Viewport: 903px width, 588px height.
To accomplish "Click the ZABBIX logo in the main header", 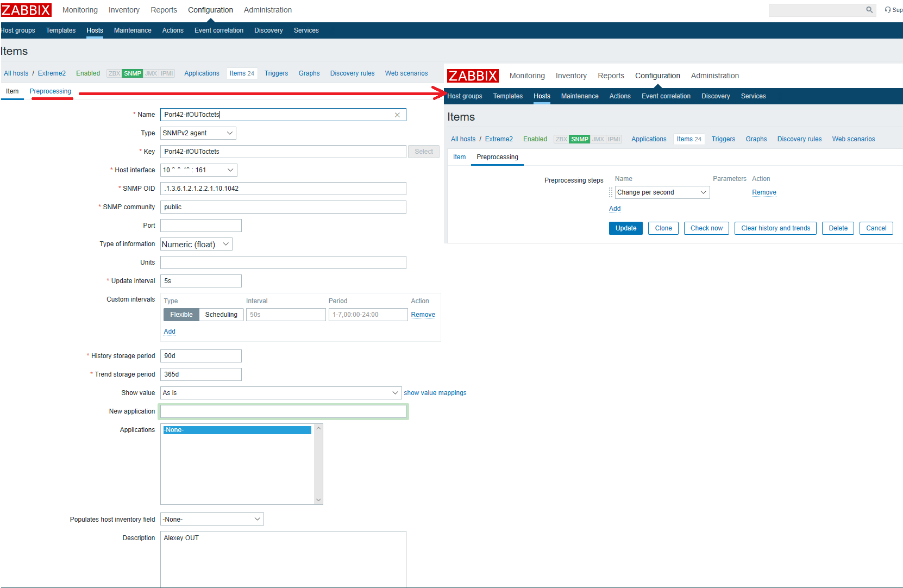I will (26, 10).
